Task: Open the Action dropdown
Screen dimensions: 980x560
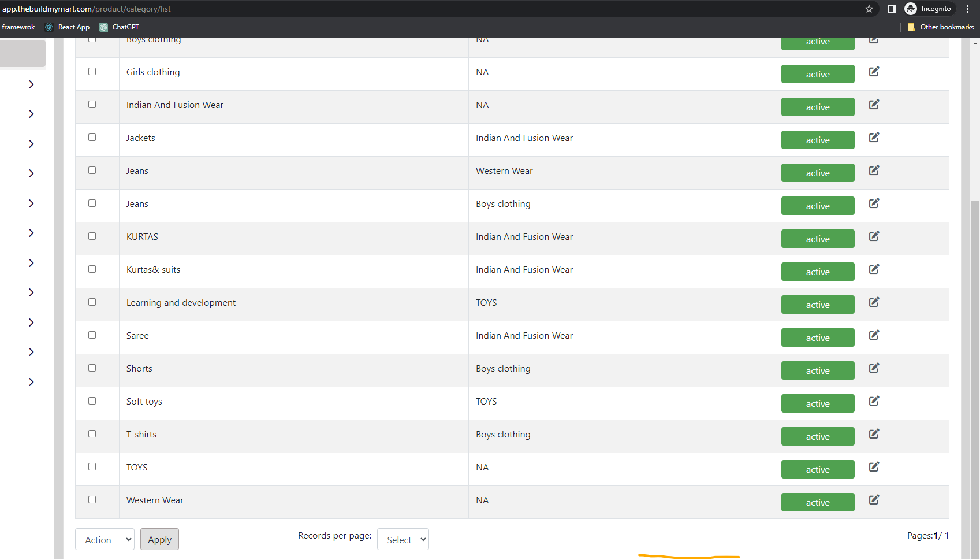Action: pos(105,539)
